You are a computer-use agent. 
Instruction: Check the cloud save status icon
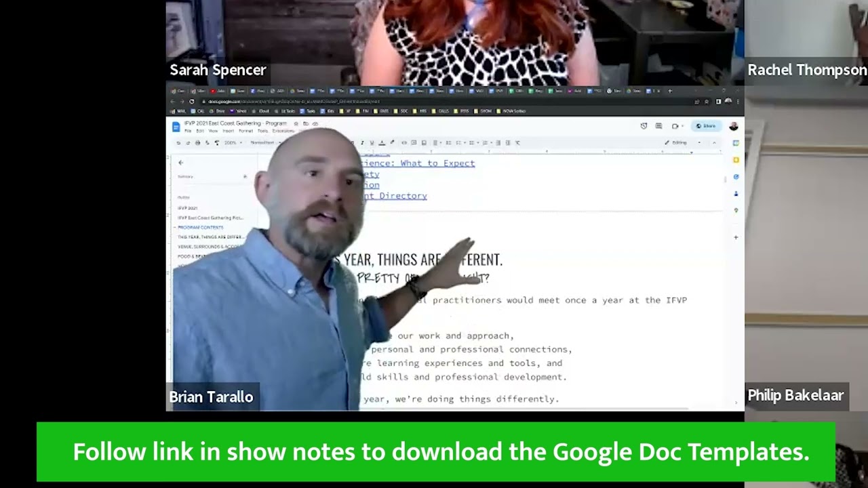point(315,123)
